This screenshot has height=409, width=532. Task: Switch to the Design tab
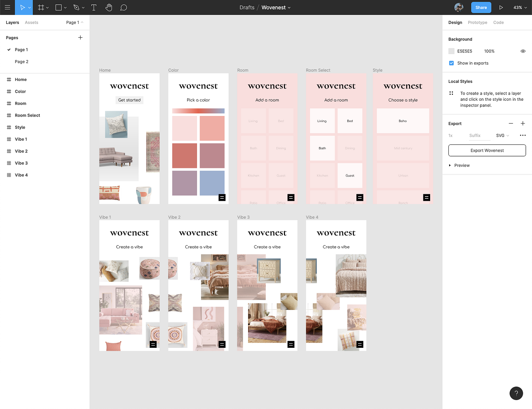(455, 22)
